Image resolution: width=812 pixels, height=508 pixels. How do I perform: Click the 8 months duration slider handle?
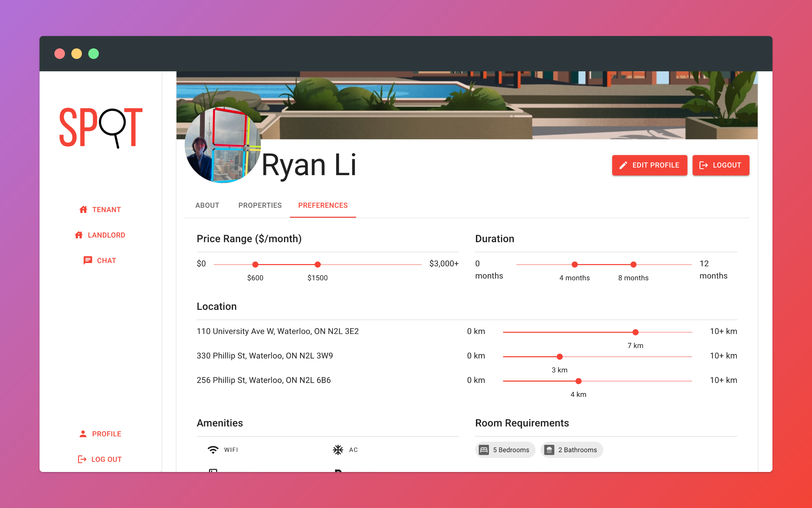pyautogui.click(x=633, y=264)
